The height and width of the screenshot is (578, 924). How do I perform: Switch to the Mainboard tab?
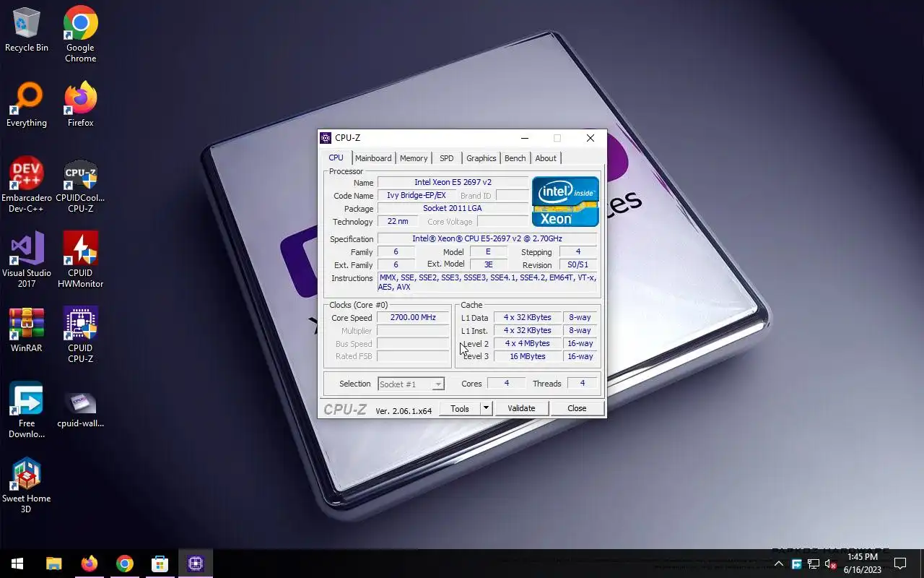click(373, 158)
